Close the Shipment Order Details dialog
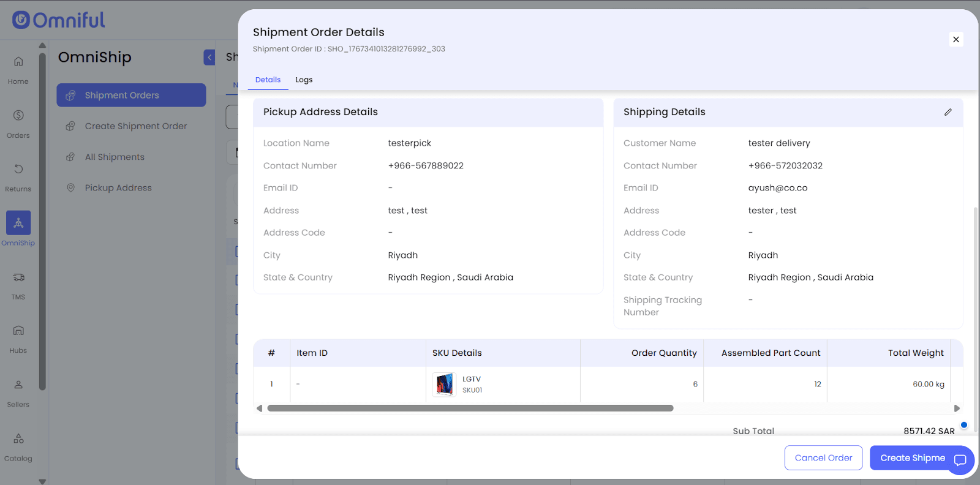The image size is (980, 485). (956, 39)
